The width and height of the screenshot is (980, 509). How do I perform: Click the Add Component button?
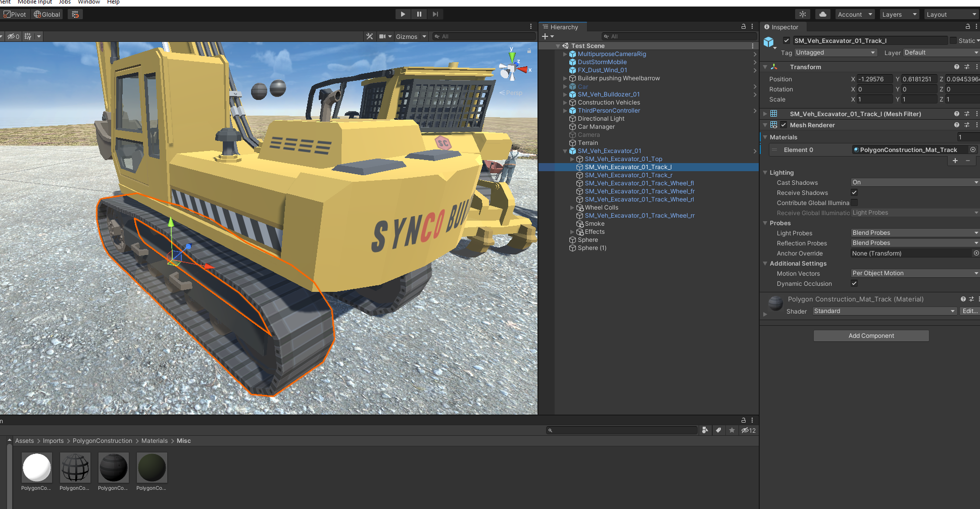tap(871, 336)
